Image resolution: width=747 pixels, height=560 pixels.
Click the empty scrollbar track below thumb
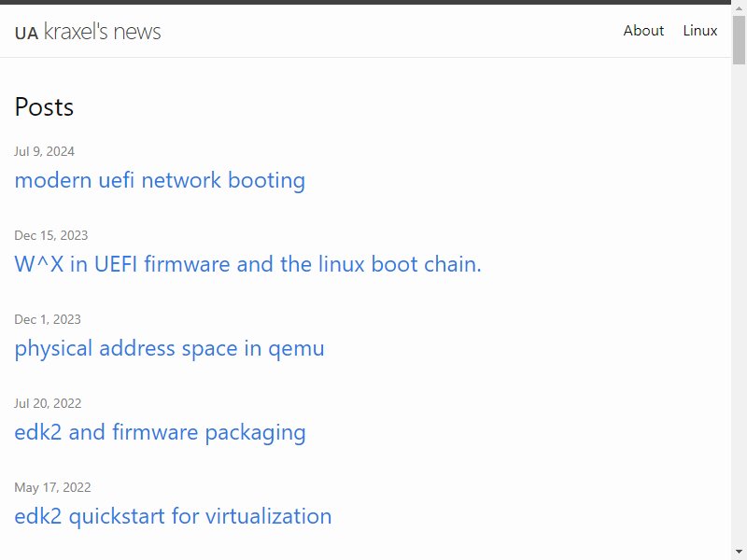(x=739, y=305)
